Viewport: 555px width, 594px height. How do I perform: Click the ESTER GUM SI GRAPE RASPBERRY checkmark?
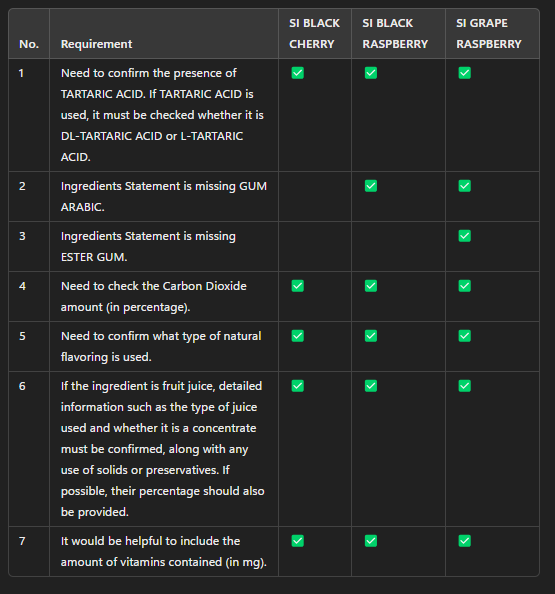464,236
